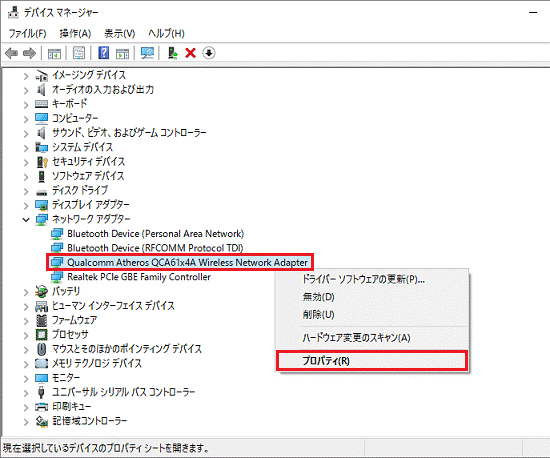Viewport: 550px width, 458px height.
Task: Click the バッテリ battery icon
Action: pyautogui.click(x=41, y=291)
